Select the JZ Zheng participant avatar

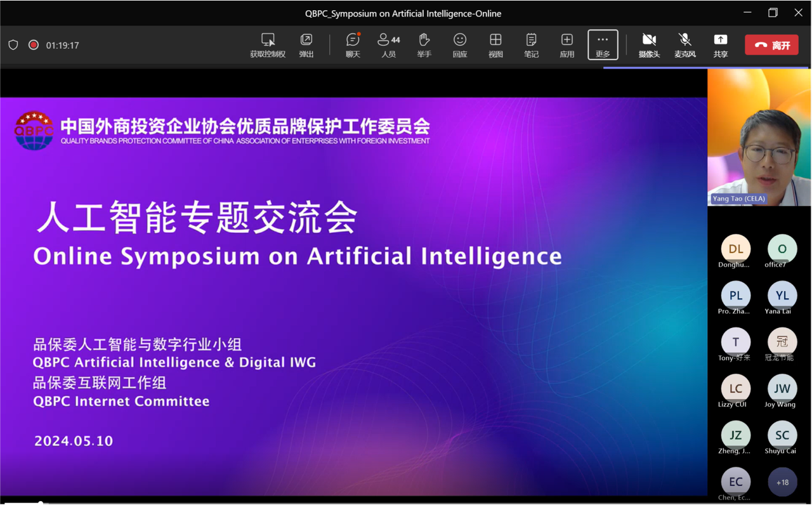pos(736,435)
